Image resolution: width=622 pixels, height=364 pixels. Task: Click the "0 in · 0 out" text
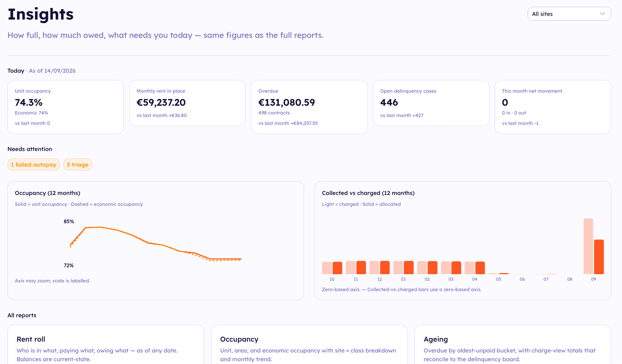click(x=514, y=113)
